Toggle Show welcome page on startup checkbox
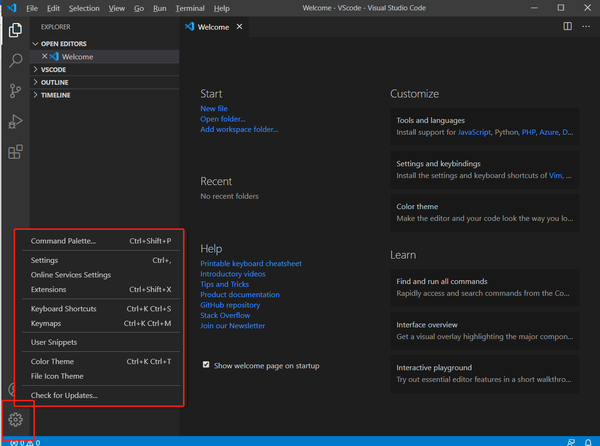The width and height of the screenshot is (600, 446). tap(206, 365)
